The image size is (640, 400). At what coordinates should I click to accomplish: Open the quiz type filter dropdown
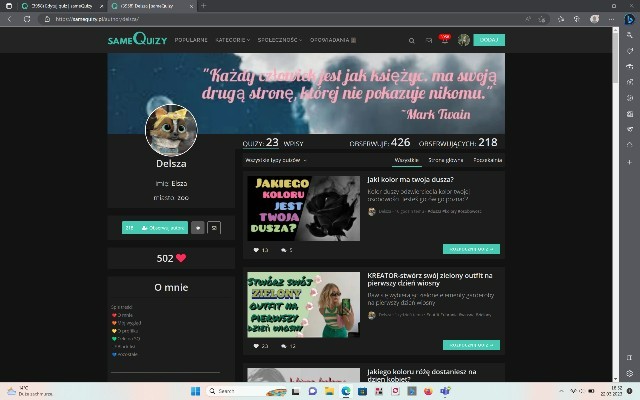click(276, 160)
